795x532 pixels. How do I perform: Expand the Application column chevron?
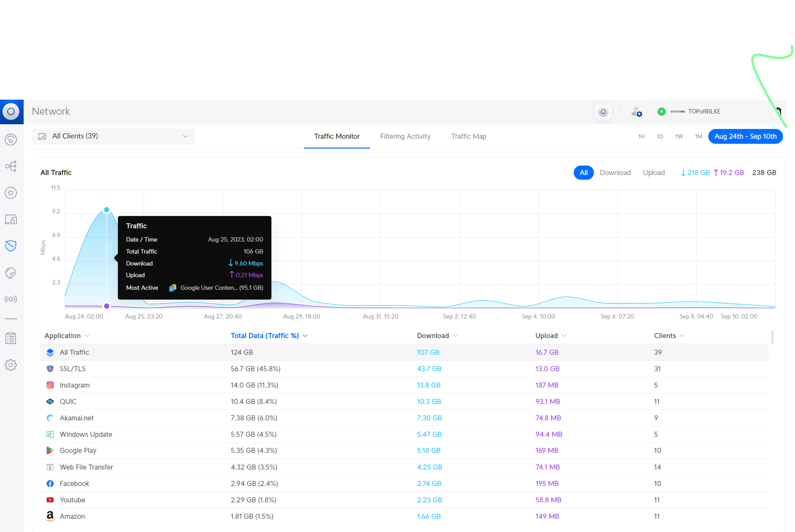87,336
